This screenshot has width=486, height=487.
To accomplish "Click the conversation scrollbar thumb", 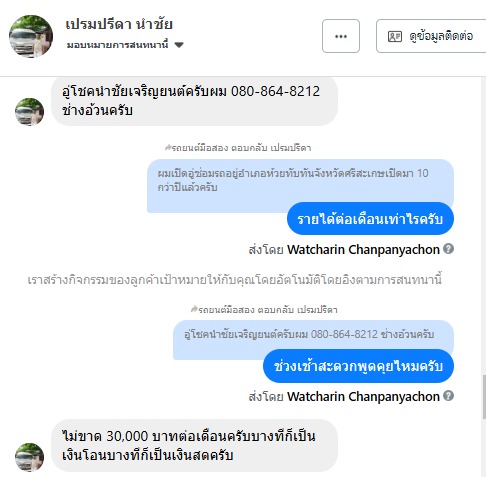I will coord(484,397).
